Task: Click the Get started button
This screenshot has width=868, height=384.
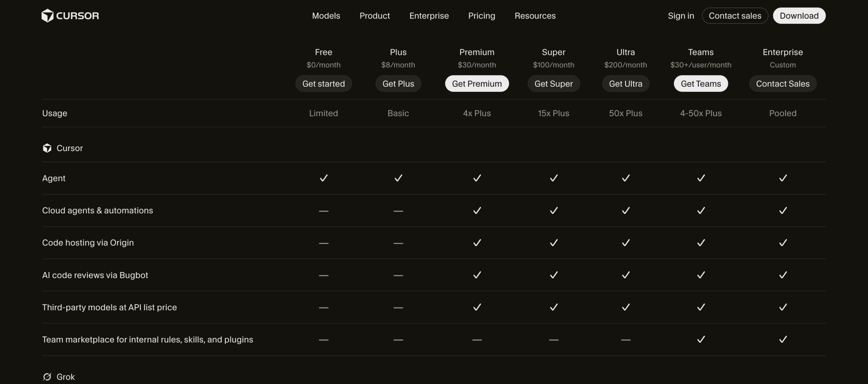Action: click(323, 84)
